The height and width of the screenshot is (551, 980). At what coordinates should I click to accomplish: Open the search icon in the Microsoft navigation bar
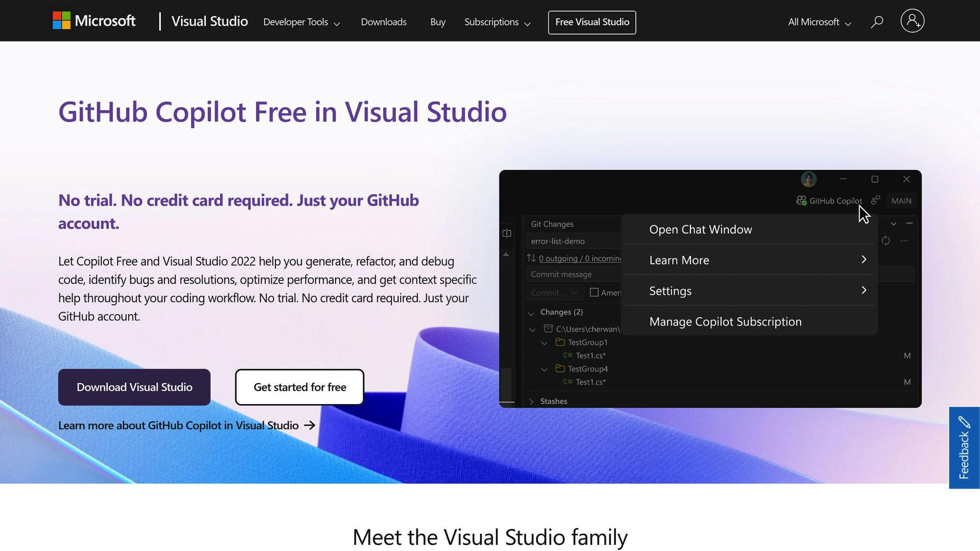point(877,22)
